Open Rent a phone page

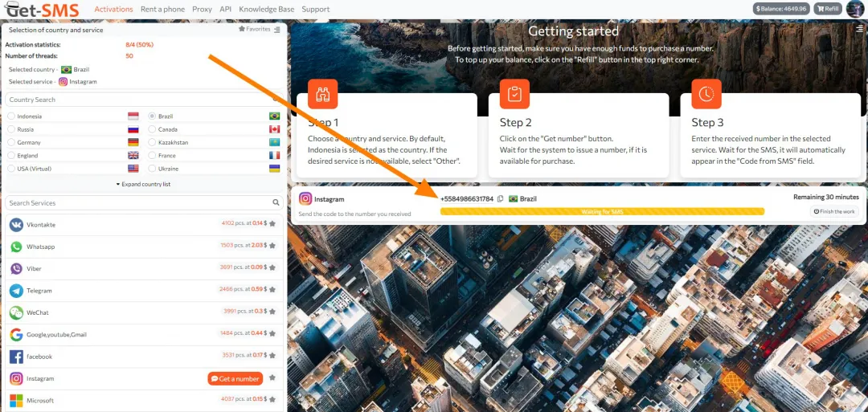coord(162,9)
